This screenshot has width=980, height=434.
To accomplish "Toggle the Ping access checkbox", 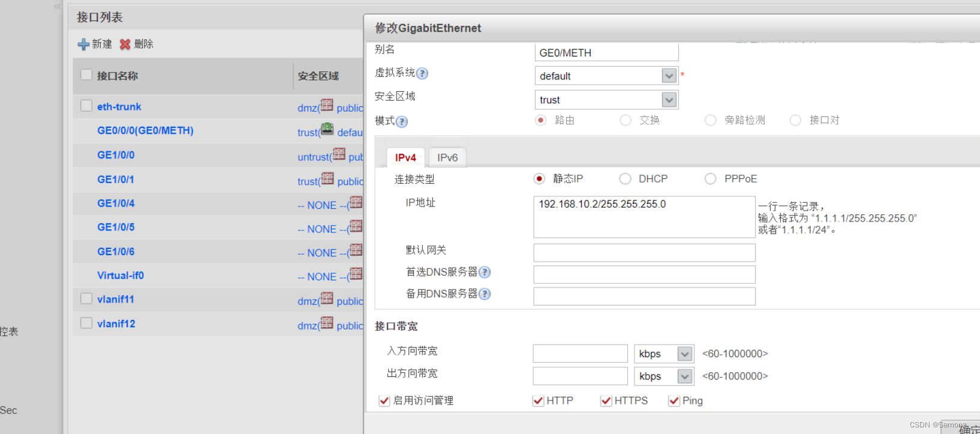I will point(674,401).
